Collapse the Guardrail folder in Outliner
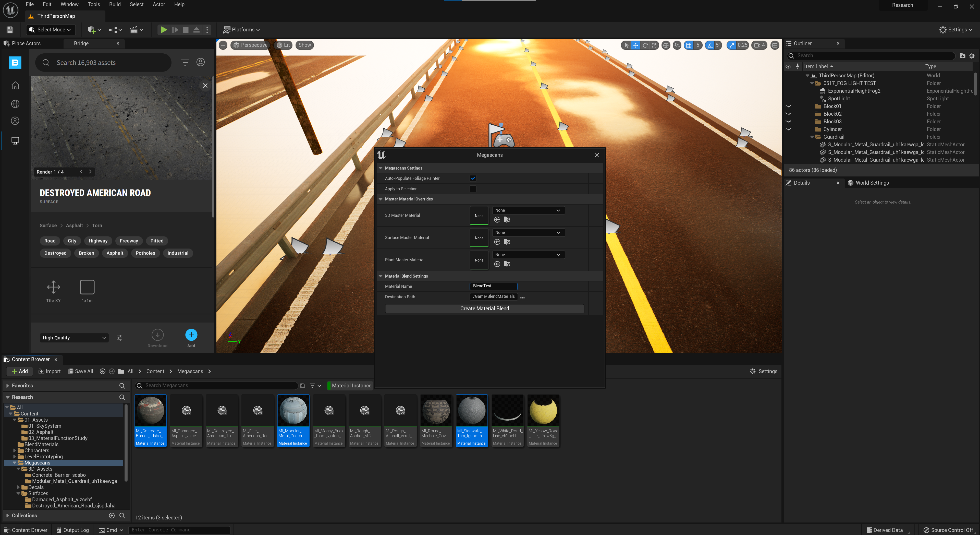 coord(812,137)
